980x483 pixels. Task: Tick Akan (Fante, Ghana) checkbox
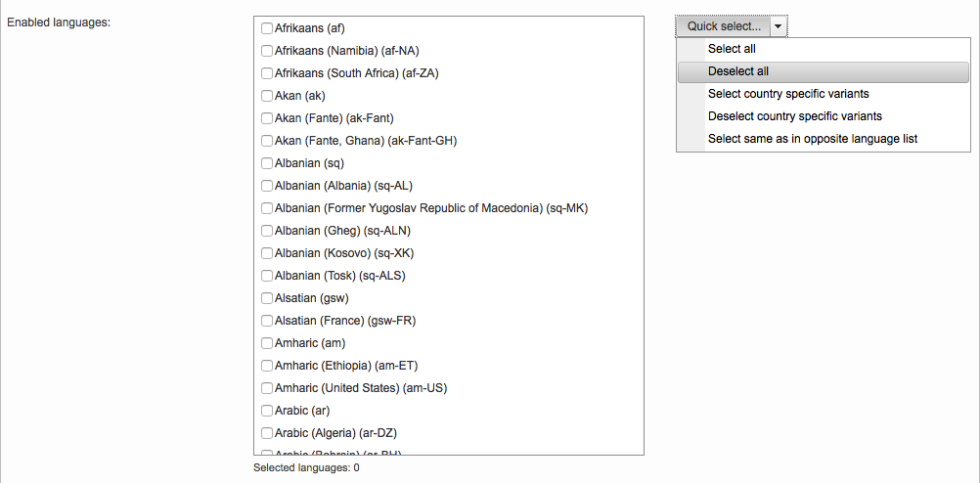(267, 141)
